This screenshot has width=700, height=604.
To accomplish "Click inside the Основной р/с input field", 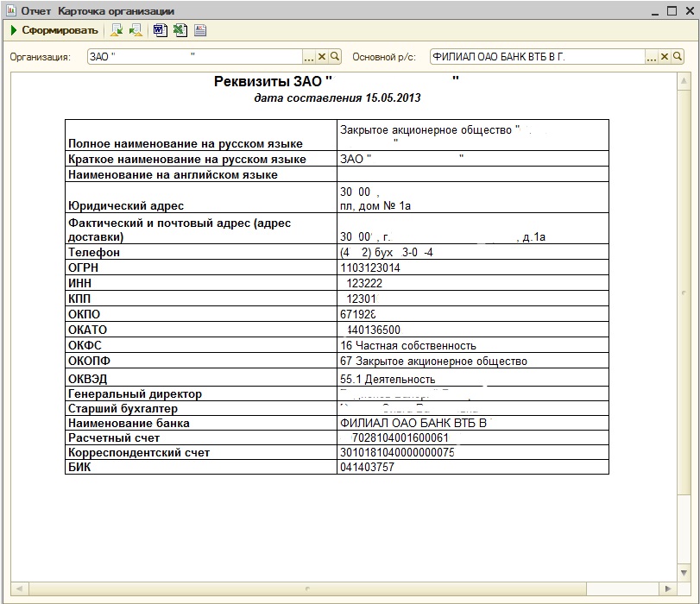I will (x=538, y=57).
